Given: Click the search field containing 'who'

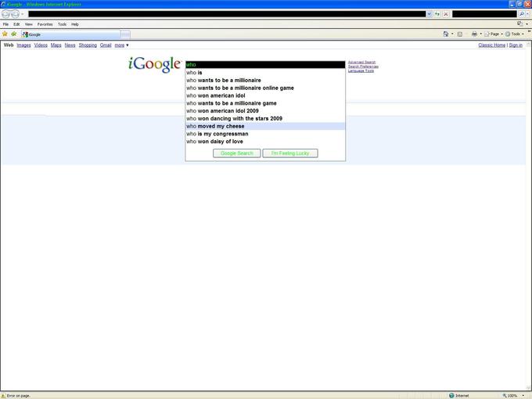Looking at the screenshot, I should (265, 64).
